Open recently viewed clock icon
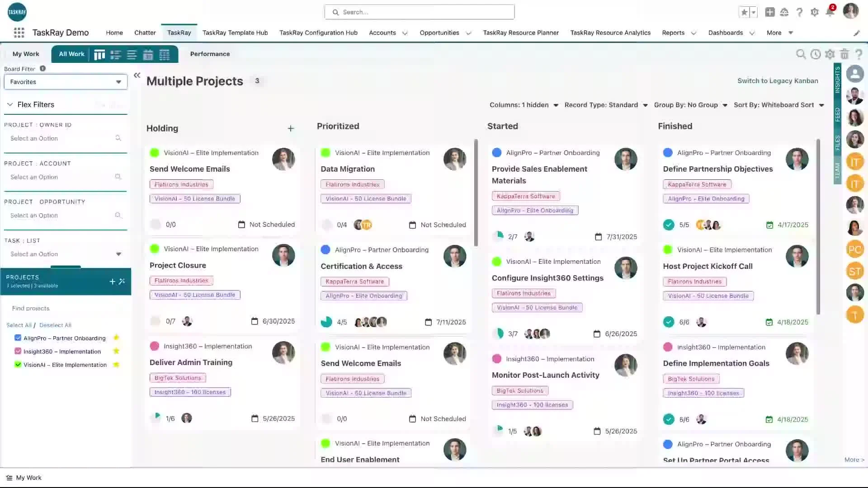 tap(816, 54)
